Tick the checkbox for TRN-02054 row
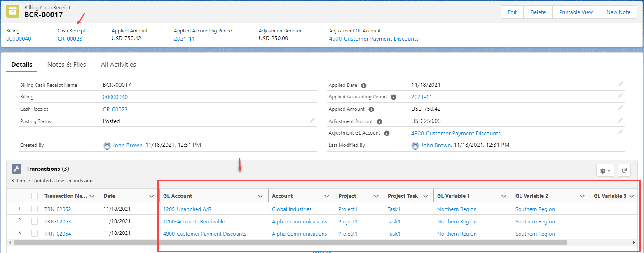Screen dimensions: 644x253 tap(35, 234)
